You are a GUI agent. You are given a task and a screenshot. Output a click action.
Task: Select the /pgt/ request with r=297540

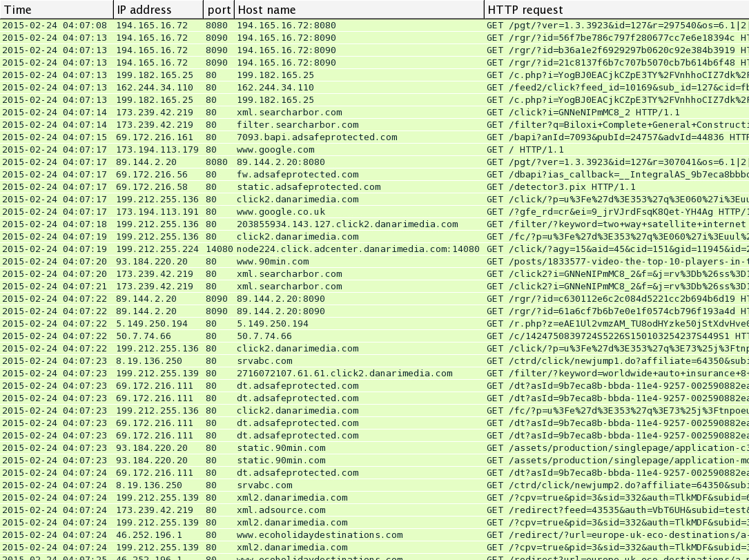[x=618, y=26]
